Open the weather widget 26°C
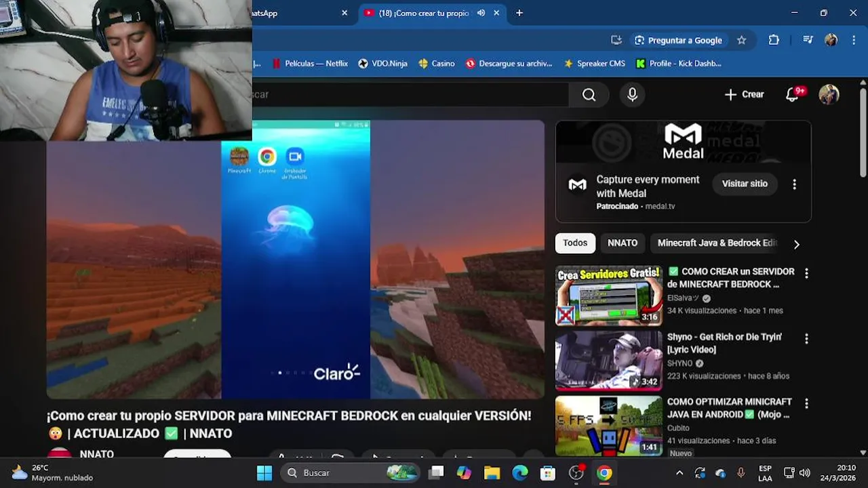This screenshot has width=868, height=488. click(53, 472)
